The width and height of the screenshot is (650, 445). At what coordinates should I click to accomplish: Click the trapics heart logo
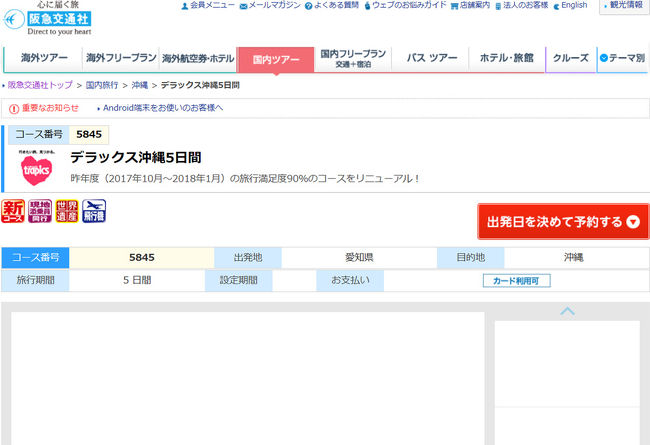(36, 168)
